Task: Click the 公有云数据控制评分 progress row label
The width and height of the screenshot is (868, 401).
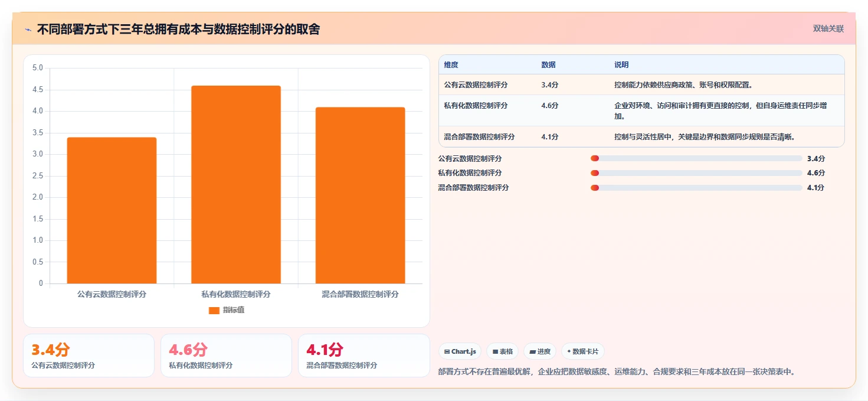Action: click(x=470, y=158)
